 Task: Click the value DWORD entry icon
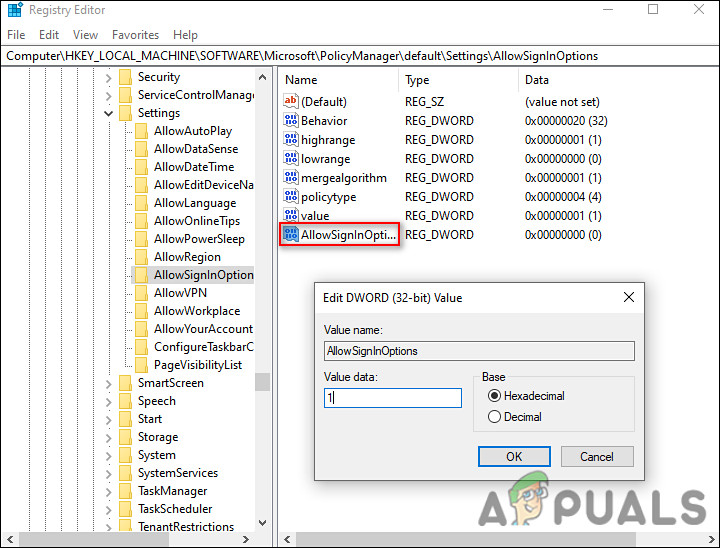click(291, 215)
